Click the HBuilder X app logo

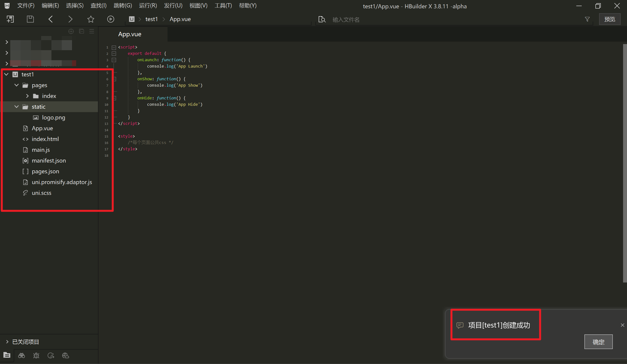pyautogui.click(x=7, y=5)
